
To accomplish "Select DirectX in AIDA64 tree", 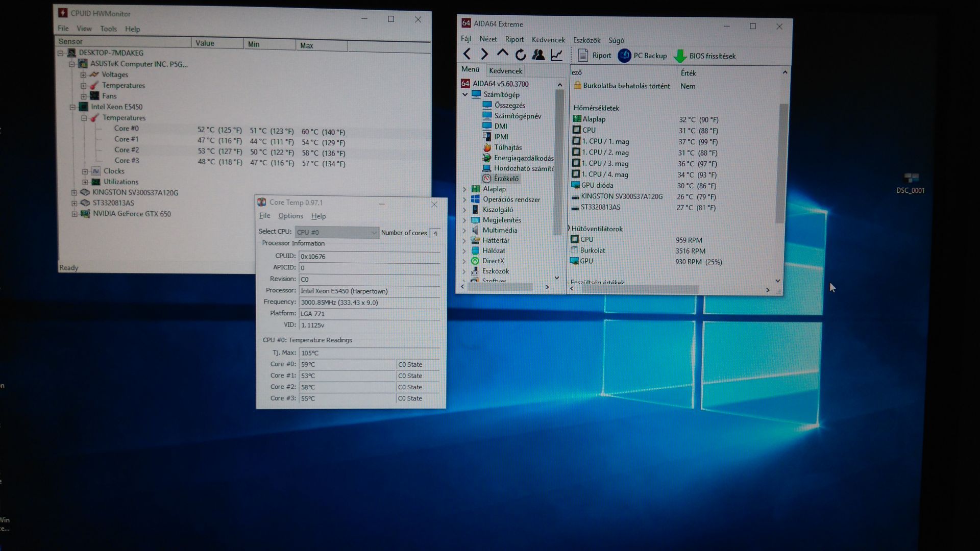I will coord(493,261).
